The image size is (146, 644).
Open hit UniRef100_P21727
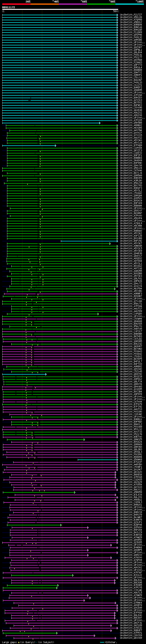(131, 15)
